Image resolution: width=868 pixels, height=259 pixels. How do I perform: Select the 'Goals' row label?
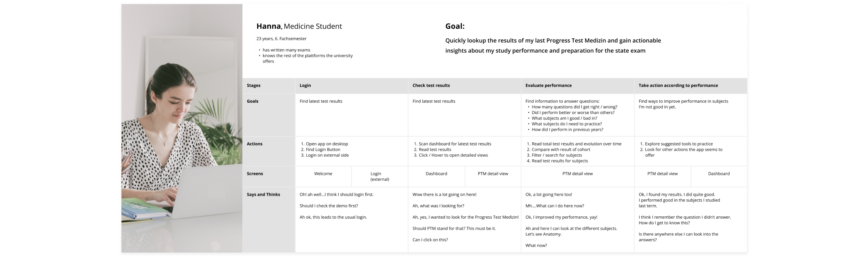pos(252,101)
